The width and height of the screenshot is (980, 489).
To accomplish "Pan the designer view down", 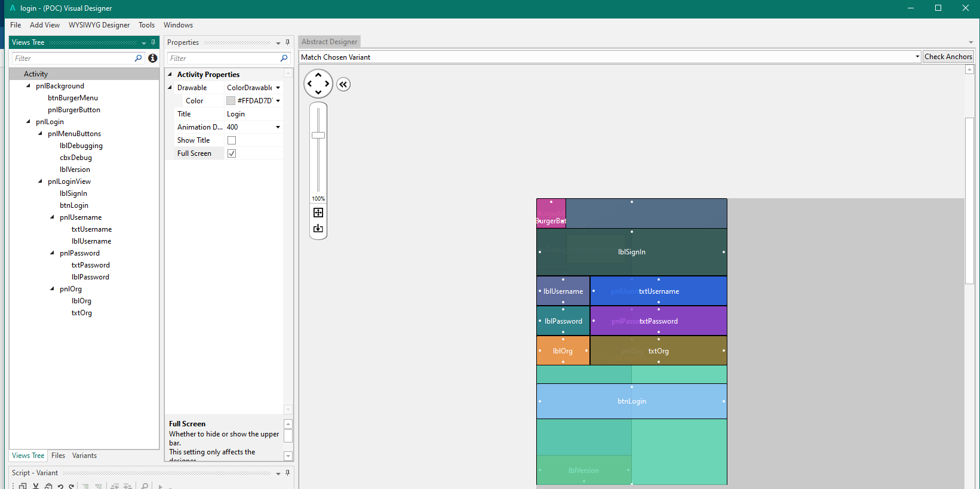I will pyautogui.click(x=318, y=92).
